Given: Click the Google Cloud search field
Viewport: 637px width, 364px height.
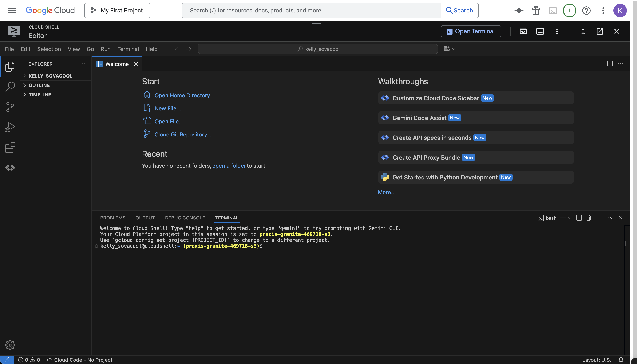Looking at the screenshot, I should [x=311, y=11].
